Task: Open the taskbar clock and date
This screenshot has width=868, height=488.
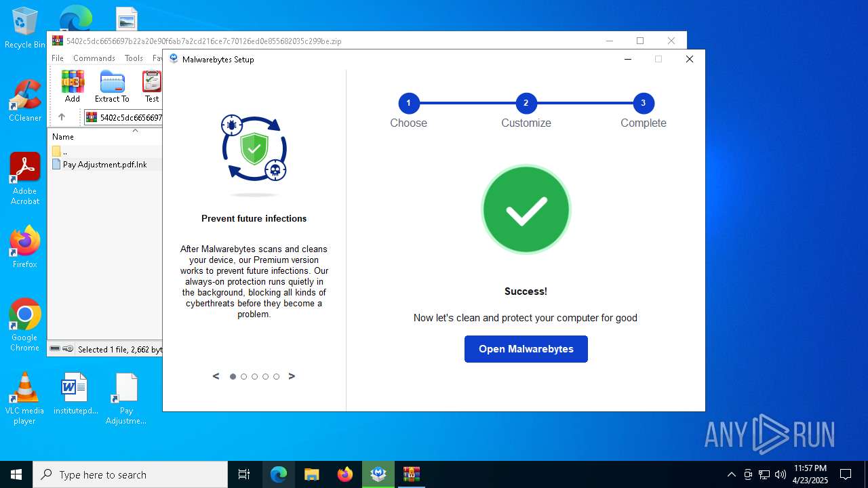Action: [810, 474]
